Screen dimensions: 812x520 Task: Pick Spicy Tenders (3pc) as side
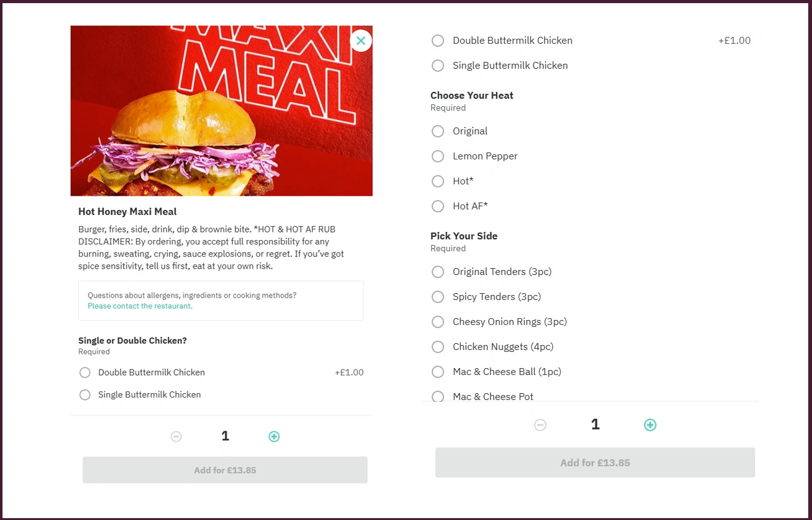coord(591,297)
